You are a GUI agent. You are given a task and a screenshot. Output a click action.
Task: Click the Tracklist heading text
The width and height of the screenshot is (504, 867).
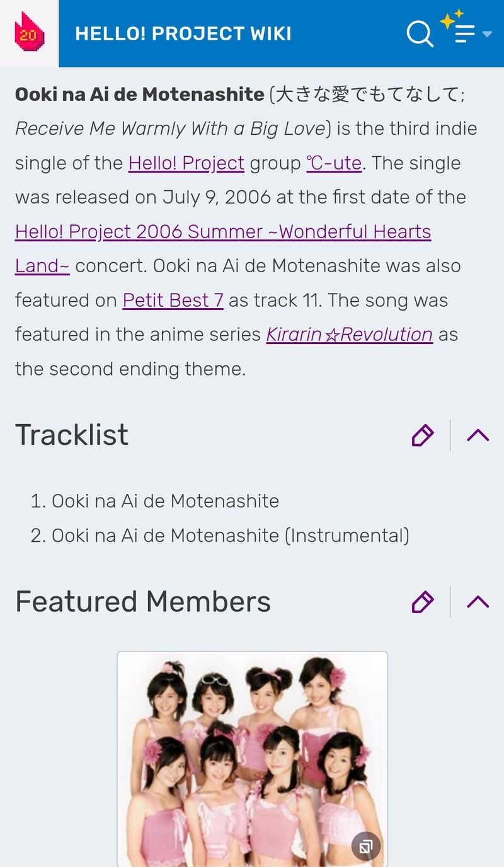pos(72,435)
